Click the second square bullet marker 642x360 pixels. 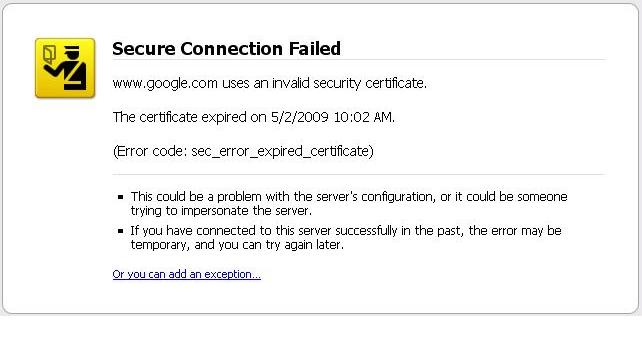120,231
